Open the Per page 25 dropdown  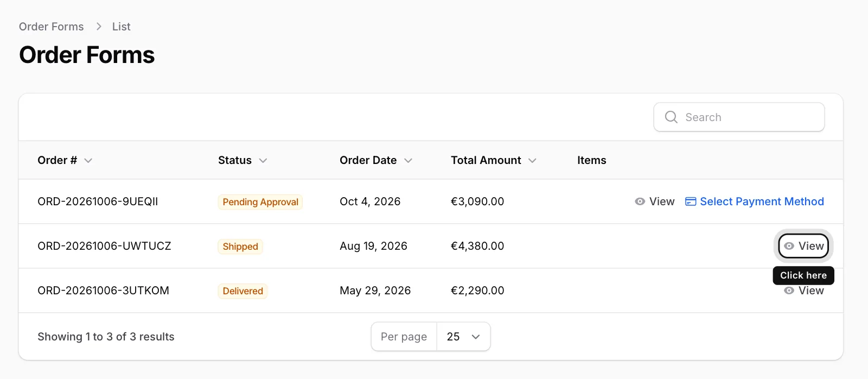(463, 337)
